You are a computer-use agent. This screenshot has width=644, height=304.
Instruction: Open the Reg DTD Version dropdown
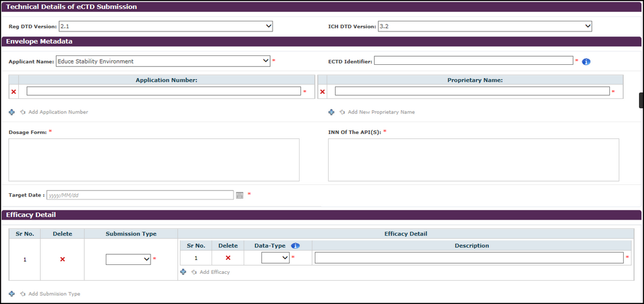[x=166, y=26]
